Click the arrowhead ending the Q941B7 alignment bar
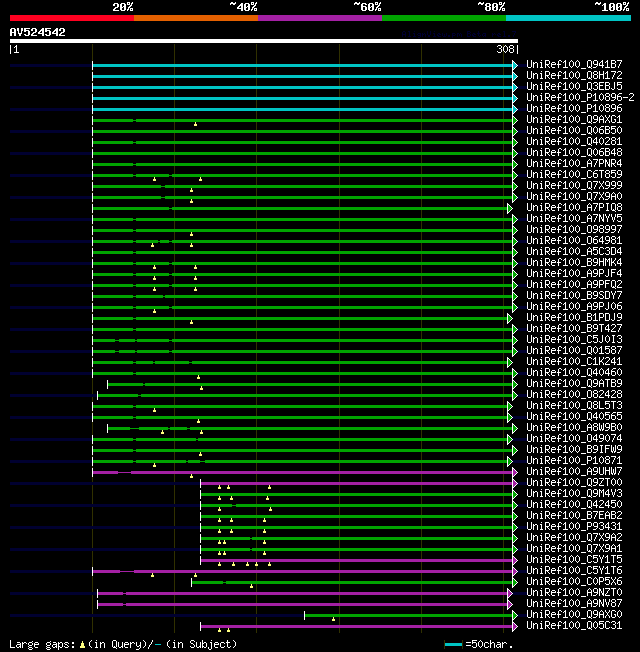 coord(515,64)
